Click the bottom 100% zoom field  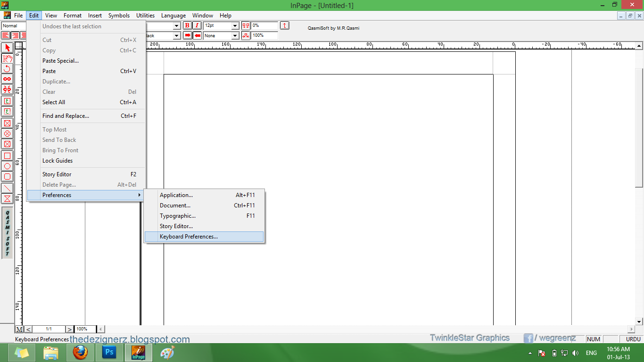click(x=85, y=329)
